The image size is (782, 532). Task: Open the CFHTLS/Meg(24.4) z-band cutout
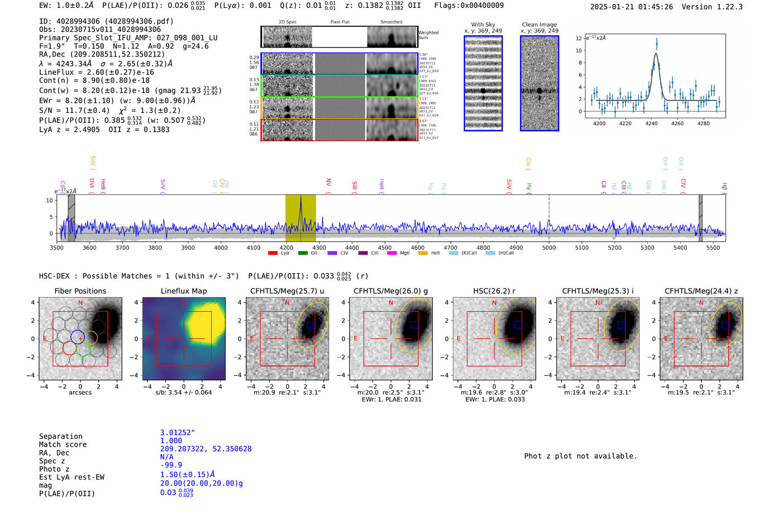[702, 339]
